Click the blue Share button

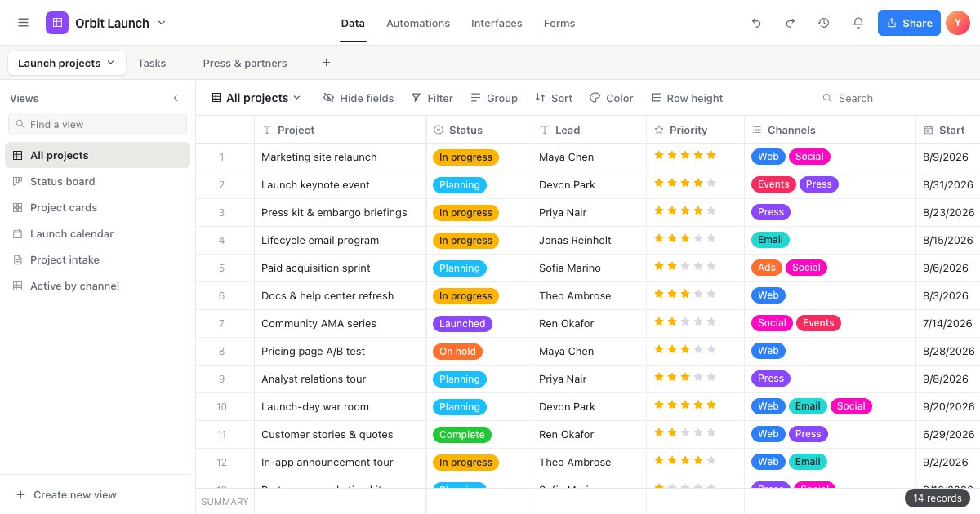909,23
